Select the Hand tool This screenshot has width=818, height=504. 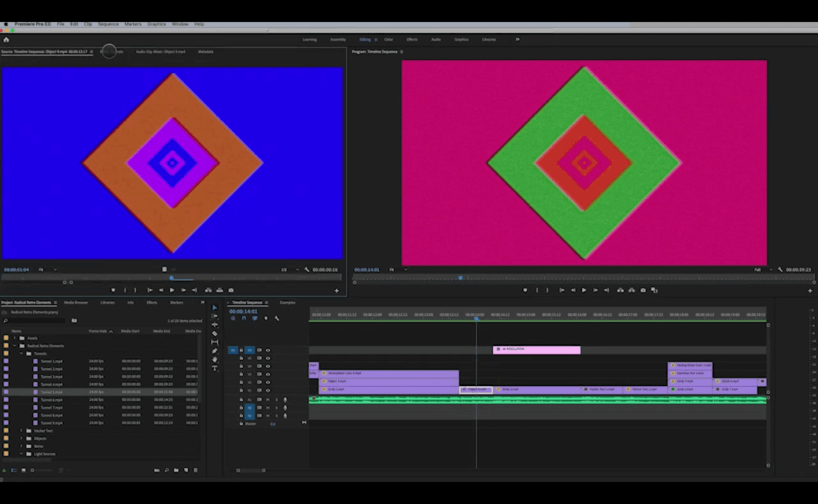tap(215, 359)
